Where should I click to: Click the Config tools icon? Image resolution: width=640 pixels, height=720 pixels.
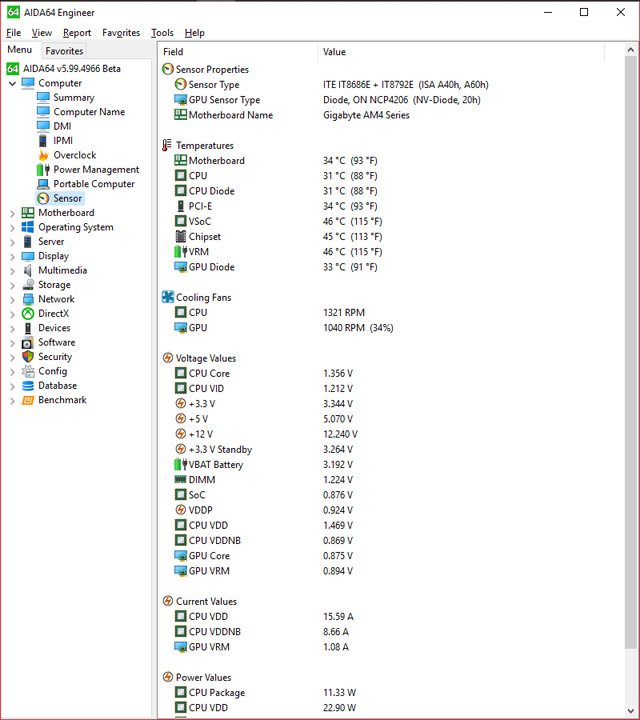(28, 371)
